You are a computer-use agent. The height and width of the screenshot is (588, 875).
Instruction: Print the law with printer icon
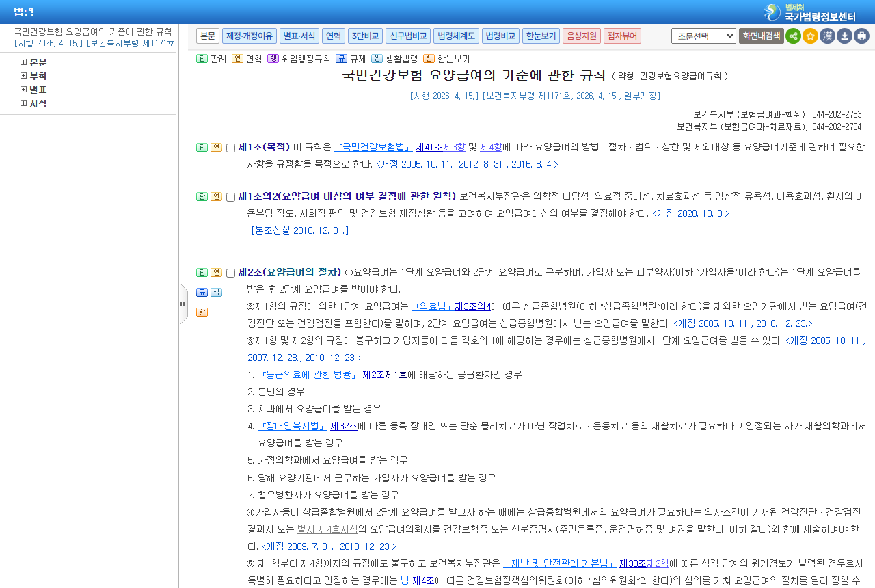tap(861, 36)
